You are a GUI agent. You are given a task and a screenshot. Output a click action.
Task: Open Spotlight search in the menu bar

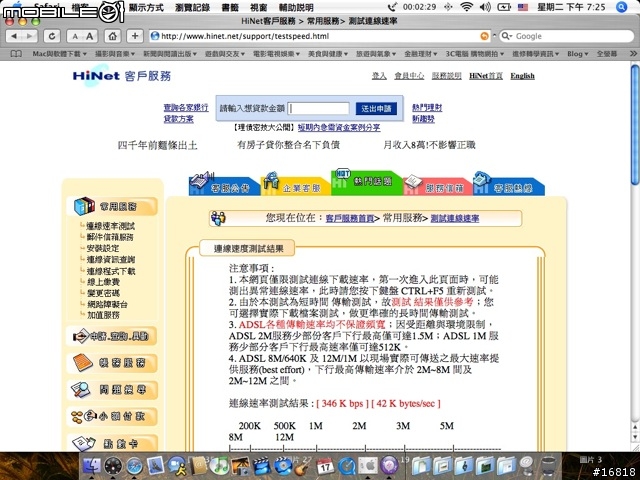click(x=621, y=7)
